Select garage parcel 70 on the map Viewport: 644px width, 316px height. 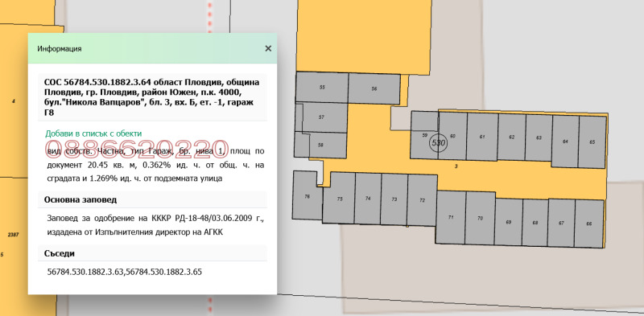click(480, 219)
